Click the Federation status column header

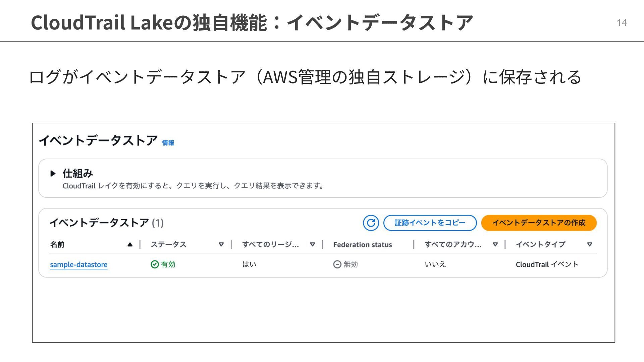[x=362, y=245]
